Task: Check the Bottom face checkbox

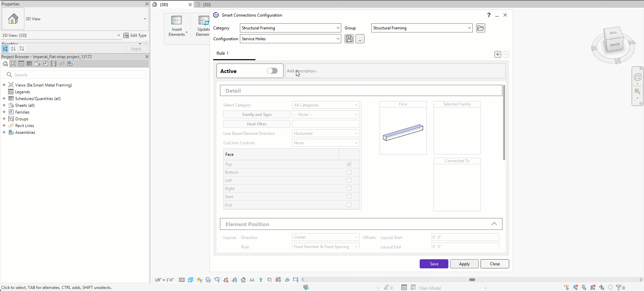Action: coord(349,172)
